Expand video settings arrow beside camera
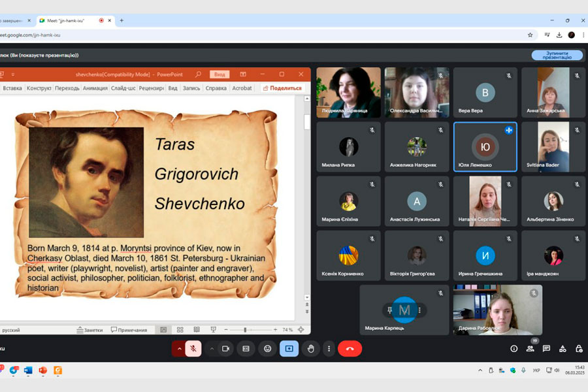Screen dimensions: 588x392 pyautogui.click(x=211, y=349)
